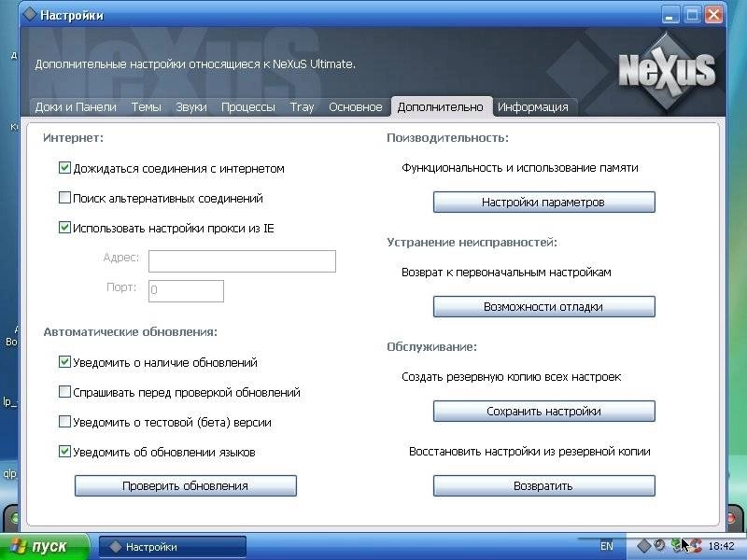The width and height of the screenshot is (747, 560).
Task: Minimize the Настройки window
Action: tap(669, 15)
